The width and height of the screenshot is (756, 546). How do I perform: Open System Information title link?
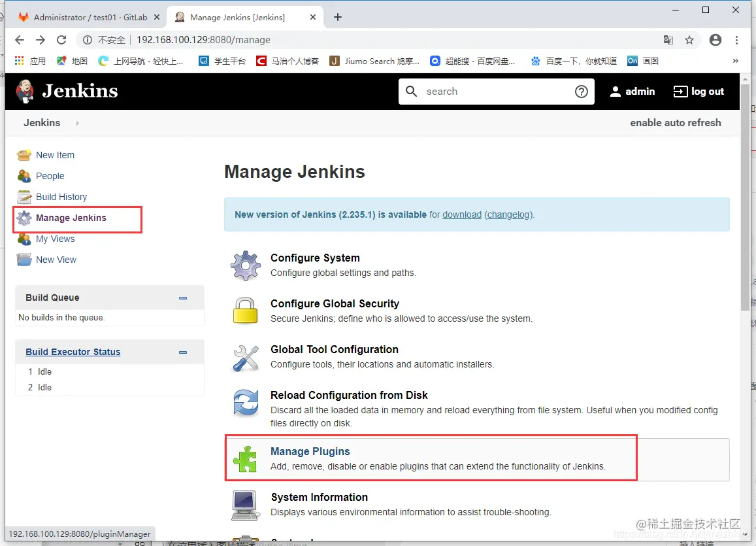(x=319, y=497)
